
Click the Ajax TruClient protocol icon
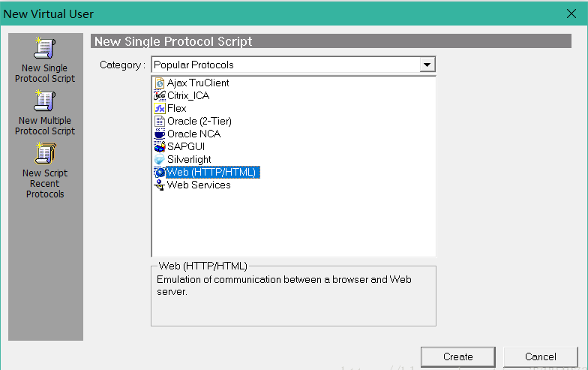159,83
